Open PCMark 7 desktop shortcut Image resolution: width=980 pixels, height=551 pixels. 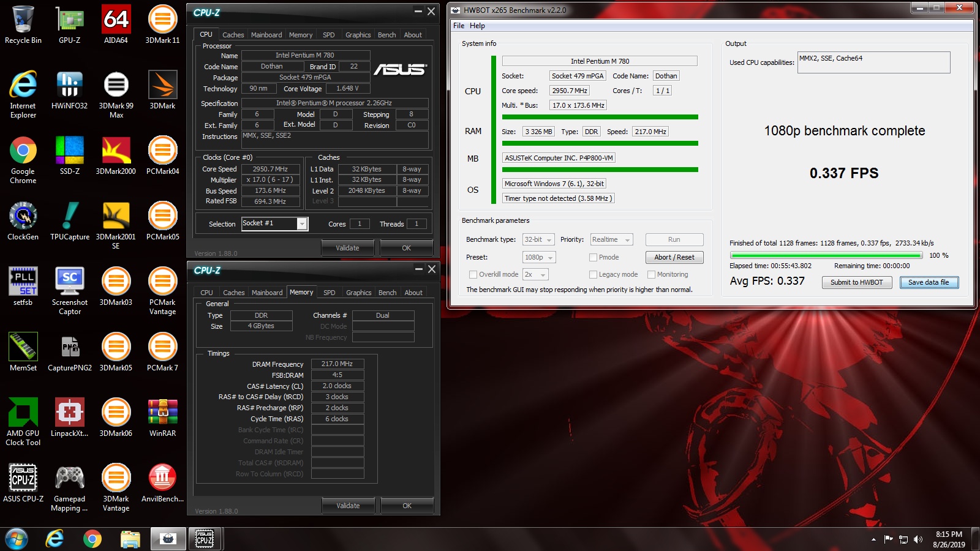point(162,353)
